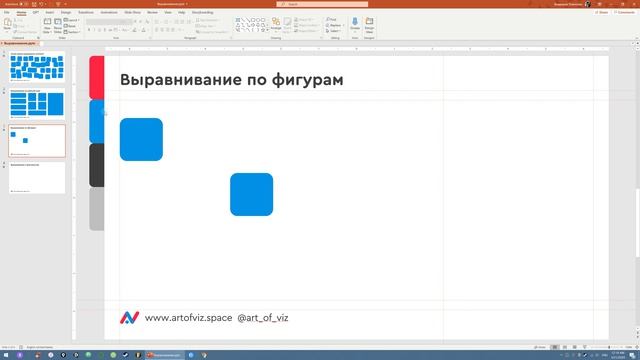Click the Arrange button icon

click(x=276, y=22)
